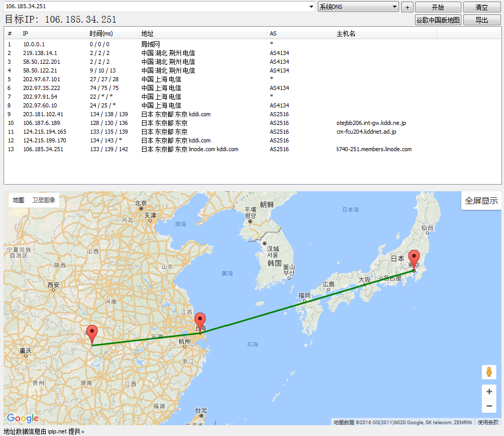Click the 重庆 city label on map
Screen dimensions: 504x436
(x=25, y=350)
